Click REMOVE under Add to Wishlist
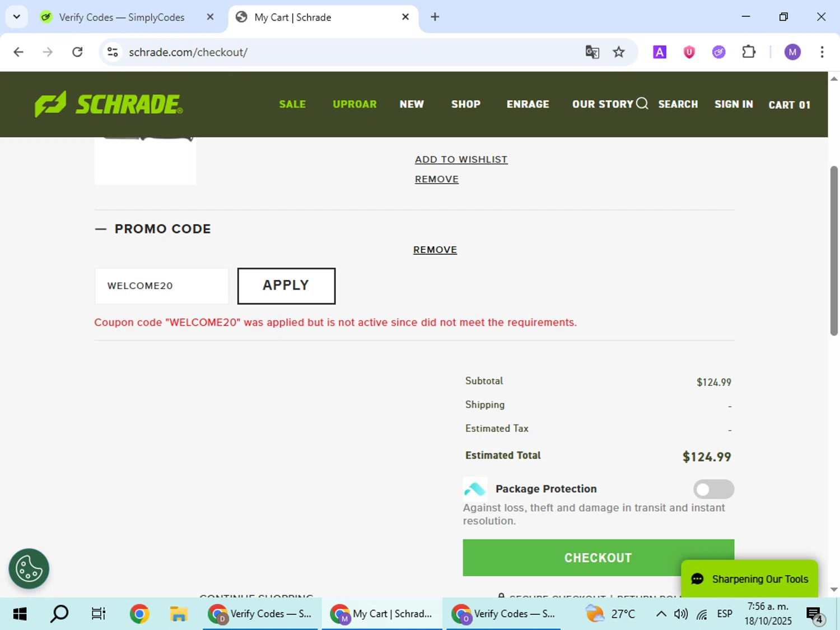The image size is (840, 630). (x=436, y=179)
